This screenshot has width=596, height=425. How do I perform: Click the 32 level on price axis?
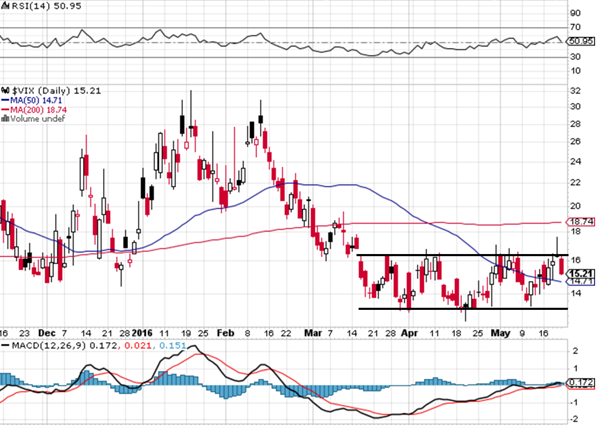(x=575, y=91)
